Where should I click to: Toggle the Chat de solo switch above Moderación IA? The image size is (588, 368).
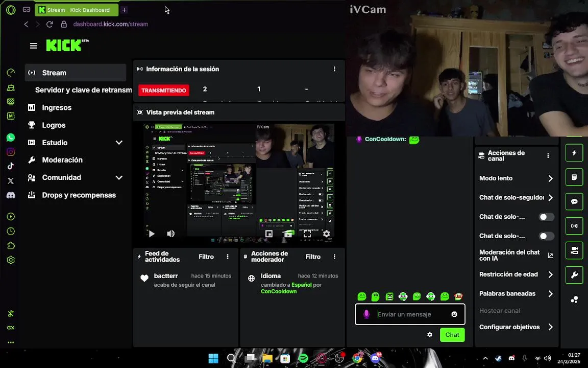[x=546, y=236]
